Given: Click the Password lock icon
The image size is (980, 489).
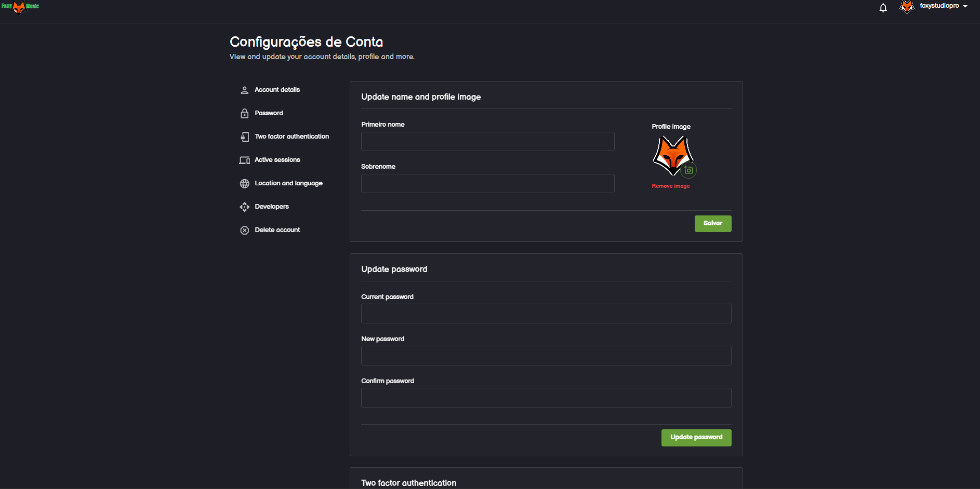Looking at the screenshot, I should (x=244, y=114).
